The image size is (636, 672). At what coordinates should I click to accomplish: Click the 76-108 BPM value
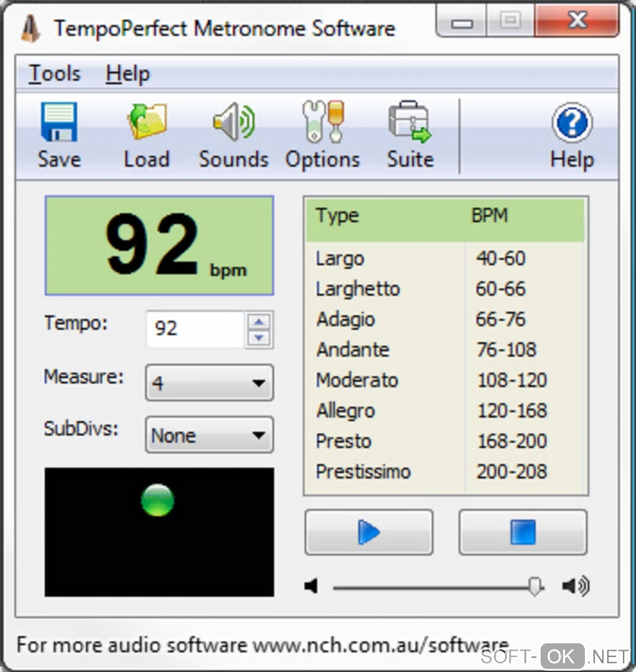506,349
